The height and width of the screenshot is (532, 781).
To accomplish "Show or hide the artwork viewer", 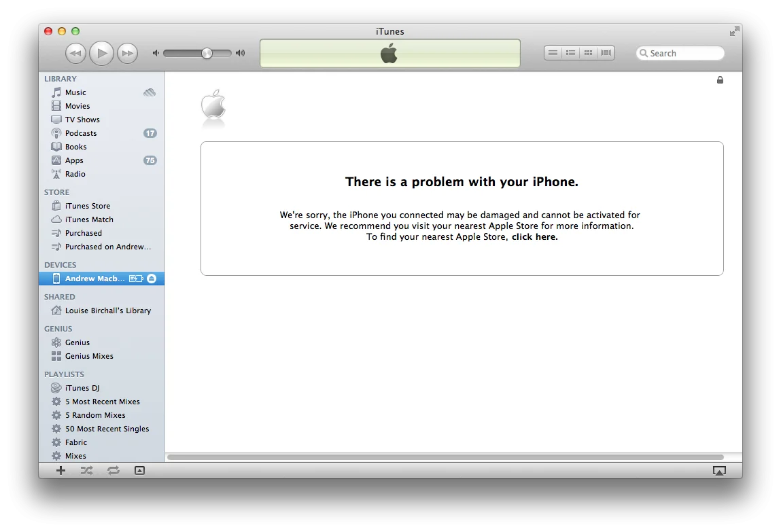I will (140, 471).
